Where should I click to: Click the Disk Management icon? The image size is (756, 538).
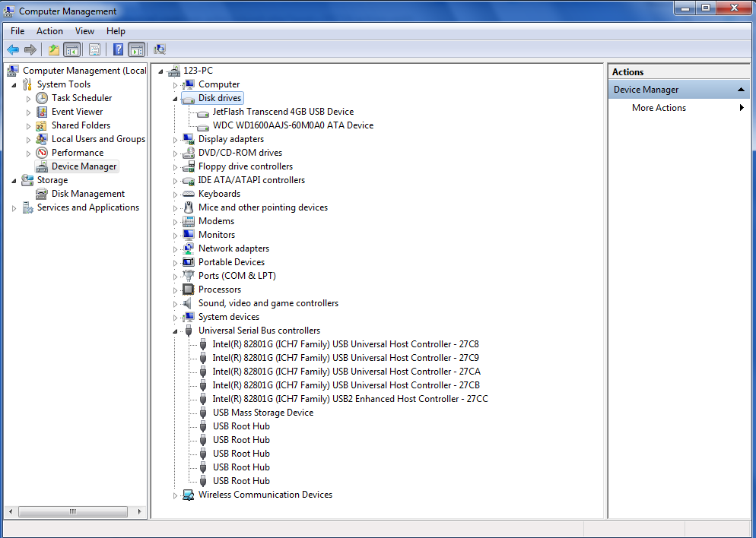pyautogui.click(x=42, y=194)
